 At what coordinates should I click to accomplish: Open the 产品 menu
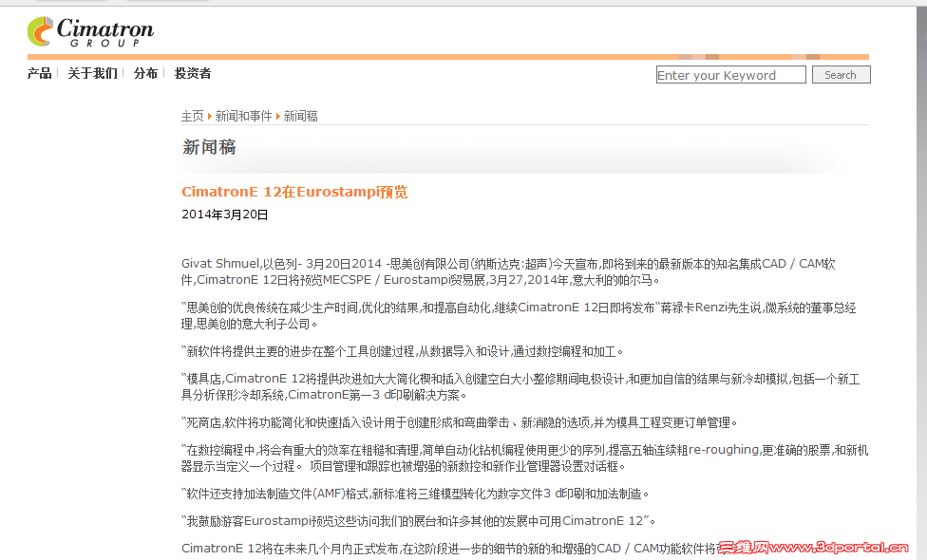pyautogui.click(x=40, y=73)
